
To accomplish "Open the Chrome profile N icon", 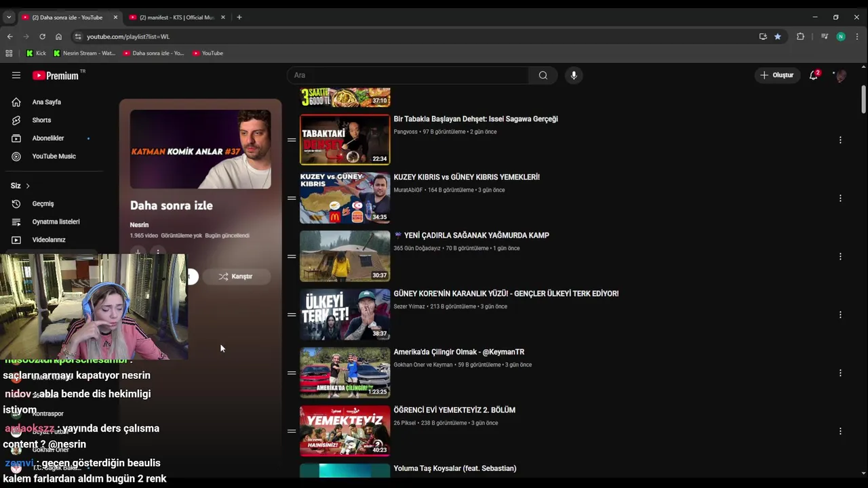I will pos(841,37).
